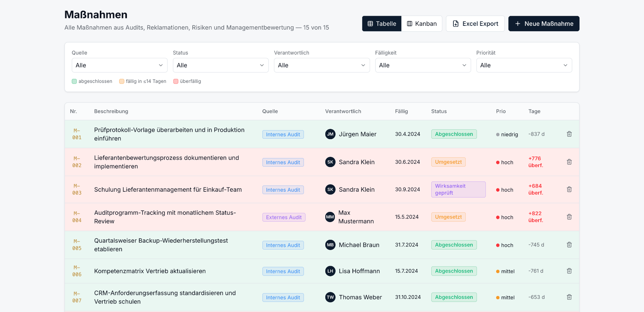The width and height of the screenshot is (644, 312).
Task: Click the Excel Export button
Action: 475,24
